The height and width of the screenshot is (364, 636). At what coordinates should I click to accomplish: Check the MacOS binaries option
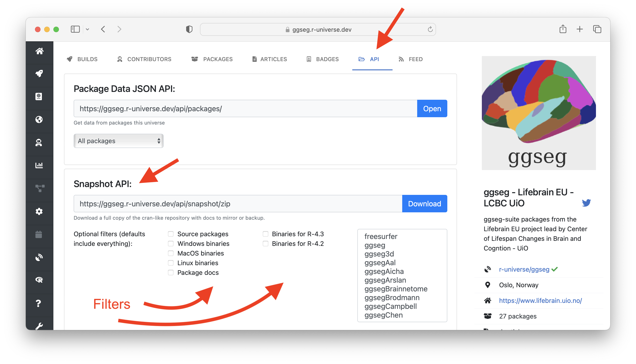(x=171, y=253)
